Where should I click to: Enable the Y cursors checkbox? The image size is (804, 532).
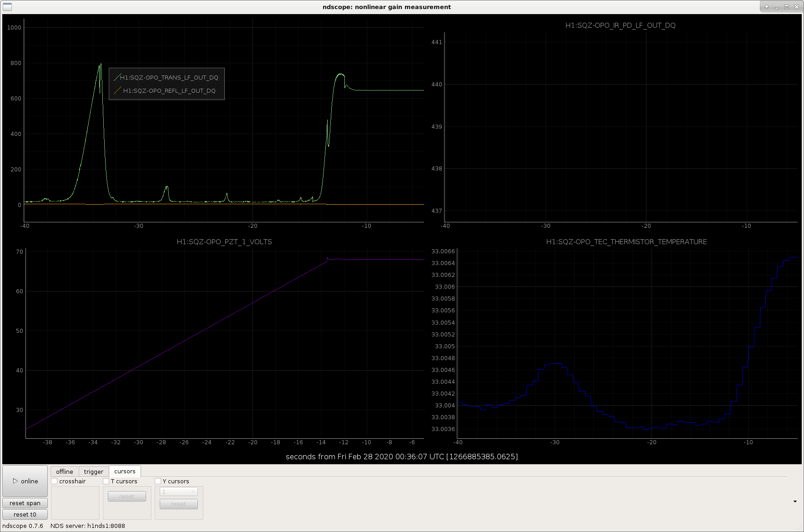pos(158,481)
